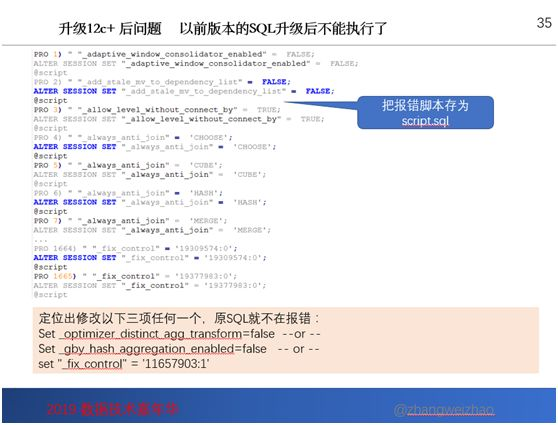Click the ALTER SESSION _fix_control '19309574:0' line
558x425 pixels.
pyautogui.click(x=150, y=258)
